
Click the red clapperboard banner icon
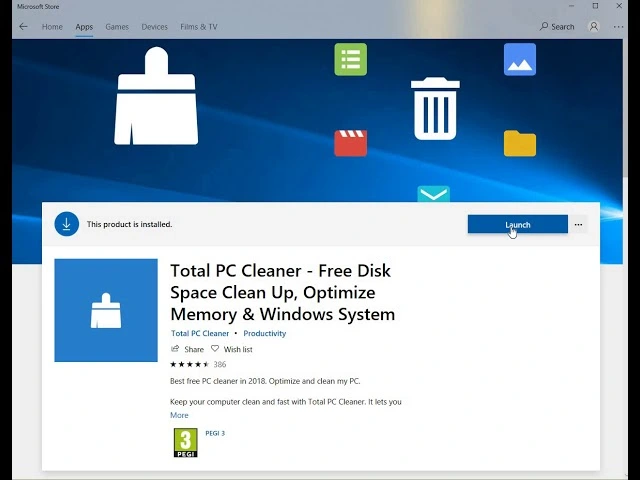[x=351, y=143]
